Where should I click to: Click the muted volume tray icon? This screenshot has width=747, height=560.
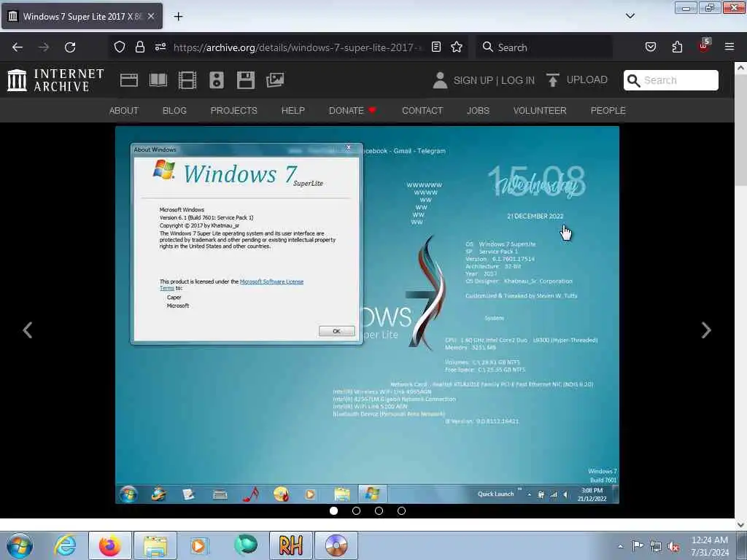673,547
